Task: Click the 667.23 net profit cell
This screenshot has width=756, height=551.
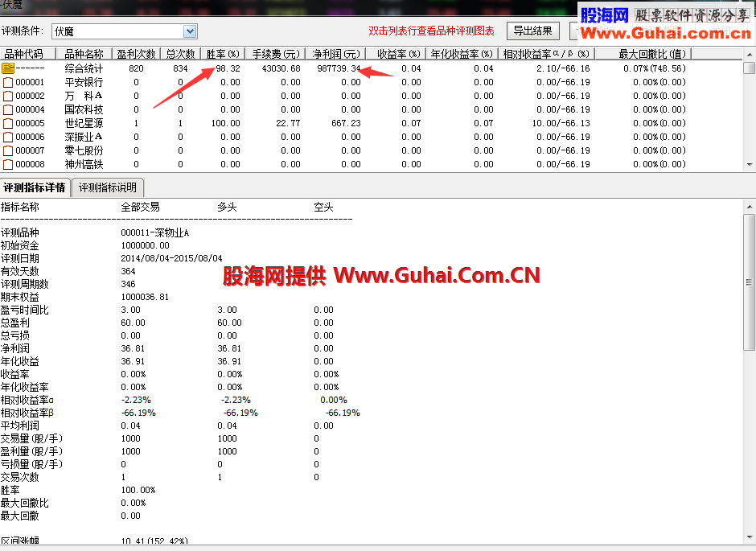Action: pos(346,123)
